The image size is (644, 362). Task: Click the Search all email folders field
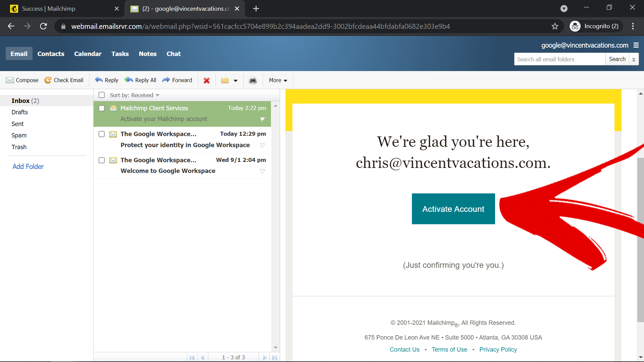tap(559, 59)
